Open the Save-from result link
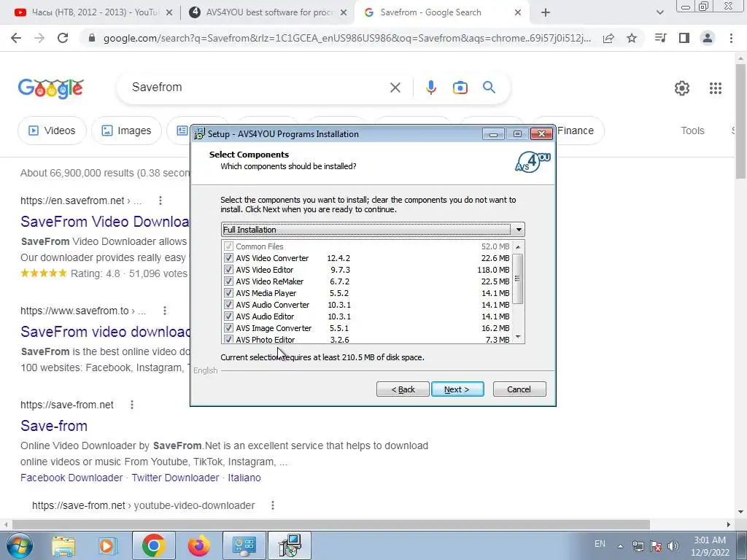This screenshot has width=747, height=560. [54, 426]
